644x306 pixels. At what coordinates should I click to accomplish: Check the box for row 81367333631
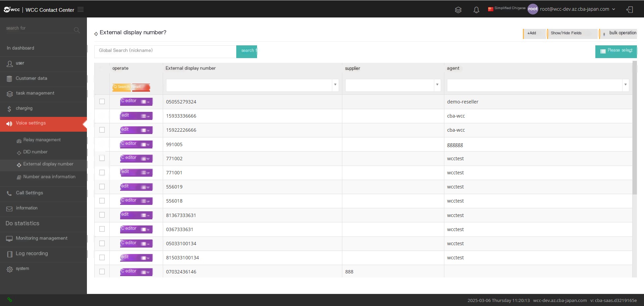102,215
